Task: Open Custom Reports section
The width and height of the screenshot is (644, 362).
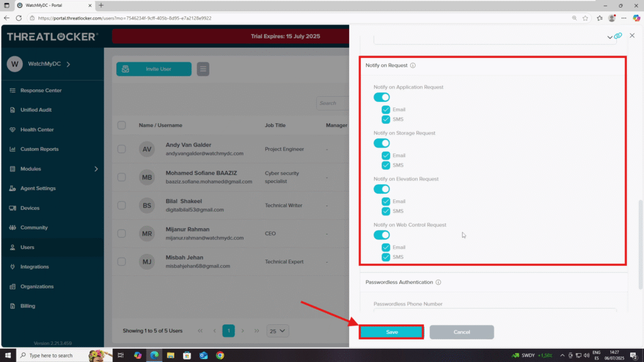Action: coord(40,149)
